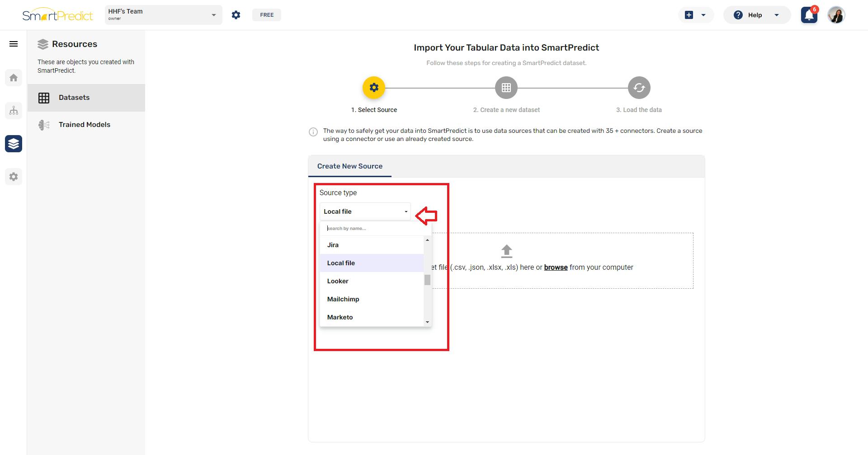
Task: Click the blue plus create icon
Action: click(689, 15)
